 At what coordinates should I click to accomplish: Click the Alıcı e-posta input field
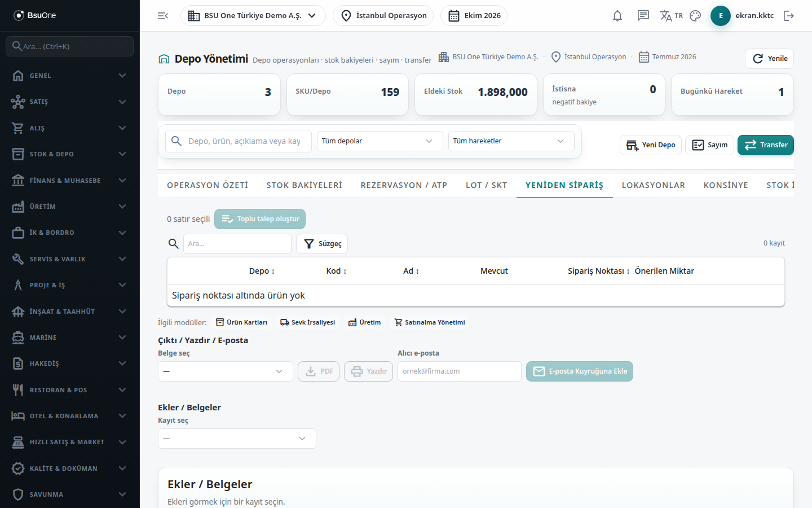(x=460, y=371)
